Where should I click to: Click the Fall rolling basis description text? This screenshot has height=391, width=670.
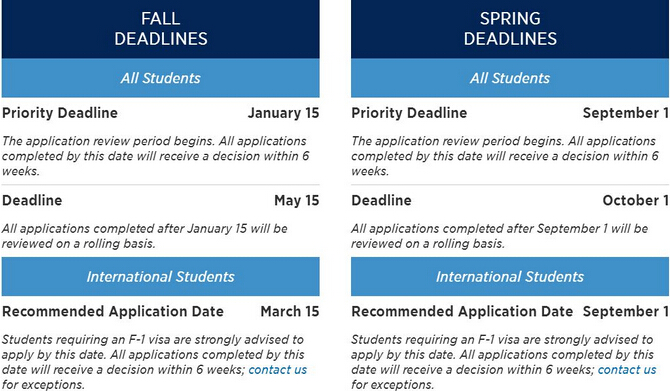click(x=144, y=236)
